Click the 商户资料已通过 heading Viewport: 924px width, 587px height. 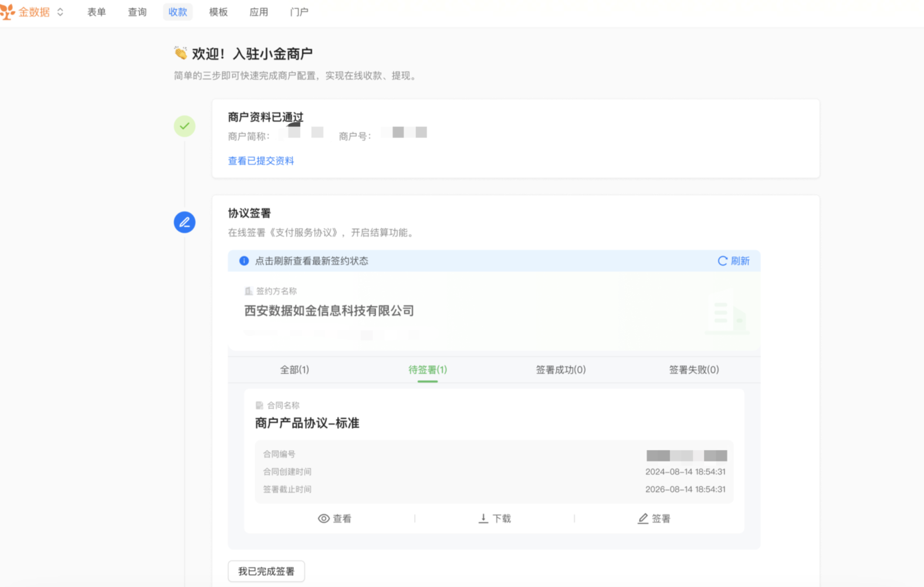(266, 117)
